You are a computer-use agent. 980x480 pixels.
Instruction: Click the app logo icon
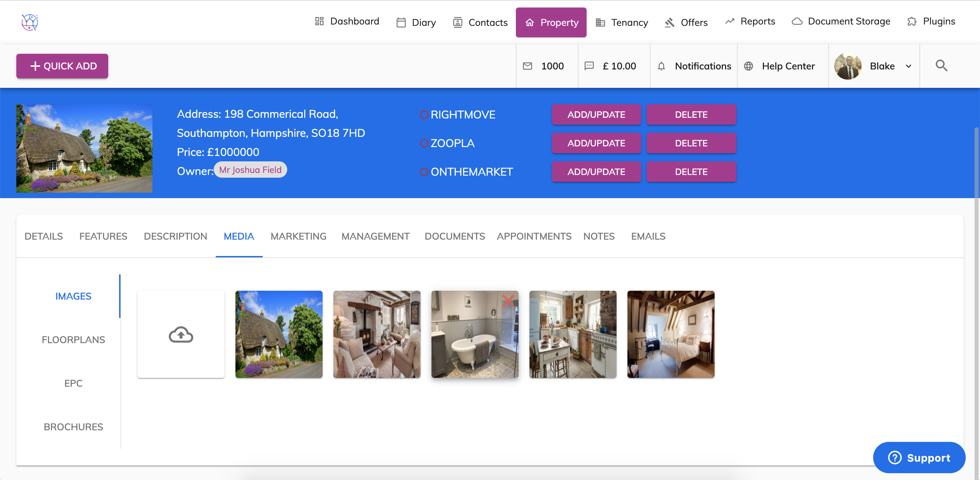pos(30,22)
